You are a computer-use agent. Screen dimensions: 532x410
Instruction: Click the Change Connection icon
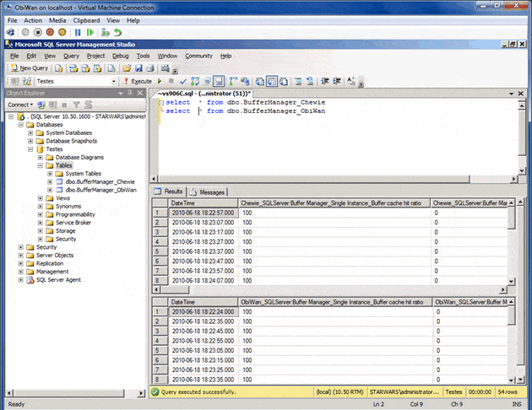tap(27, 81)
